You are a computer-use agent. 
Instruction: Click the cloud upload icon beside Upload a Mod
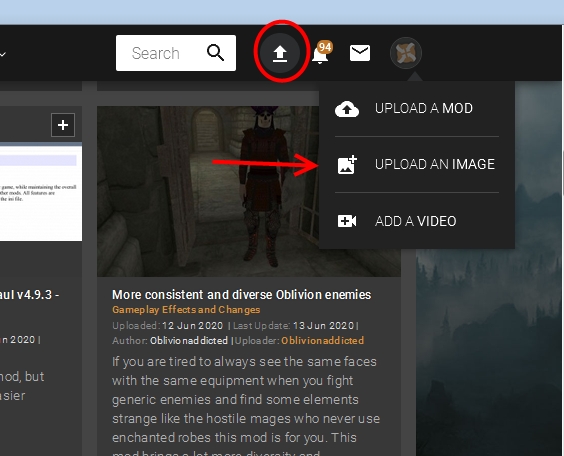tap(347, 109)
